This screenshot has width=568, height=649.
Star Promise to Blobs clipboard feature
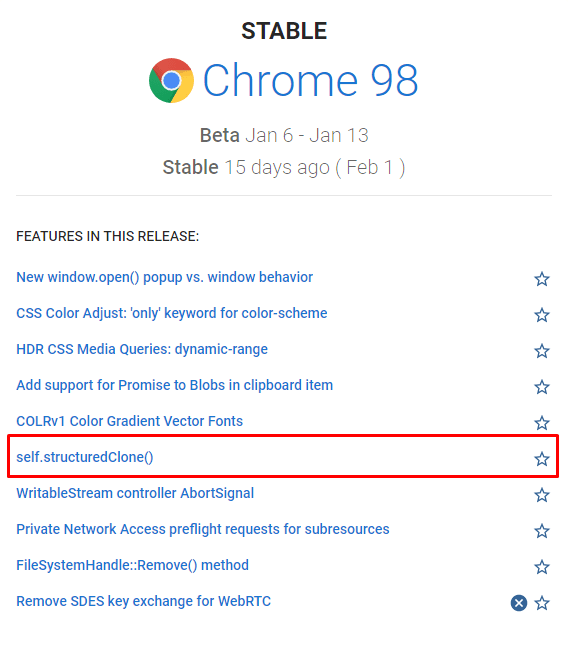(x=542, y=387)
